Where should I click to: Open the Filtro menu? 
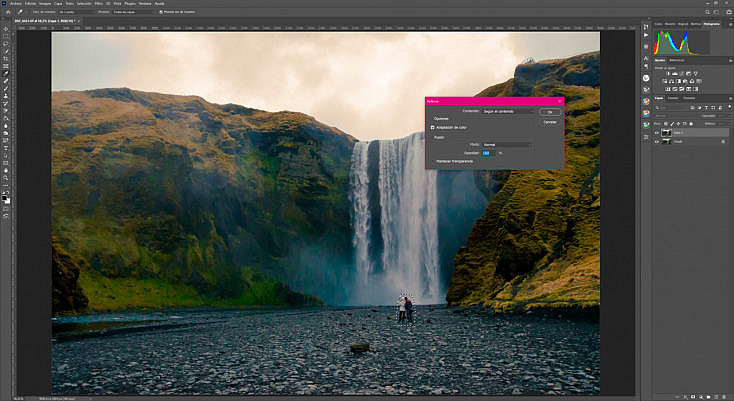99,3
